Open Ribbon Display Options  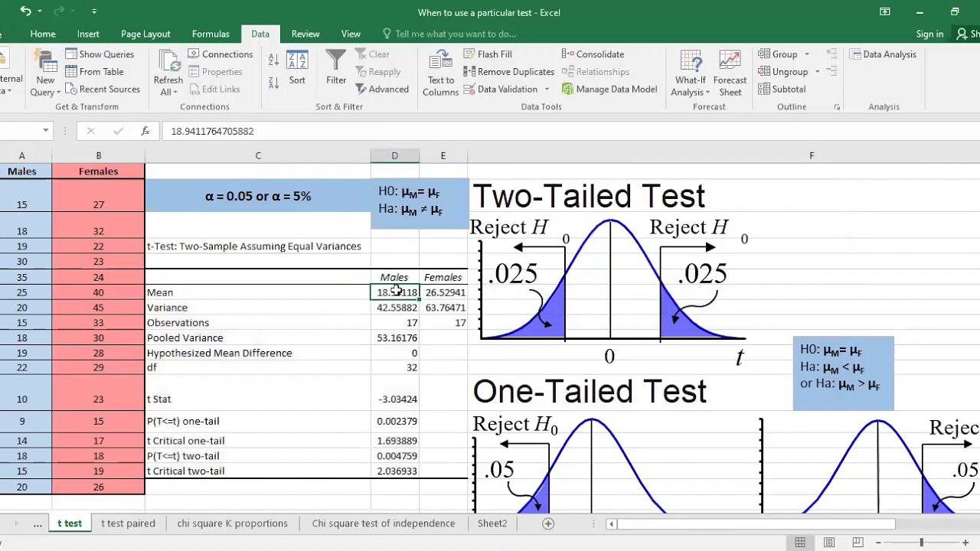pos(884,11)
